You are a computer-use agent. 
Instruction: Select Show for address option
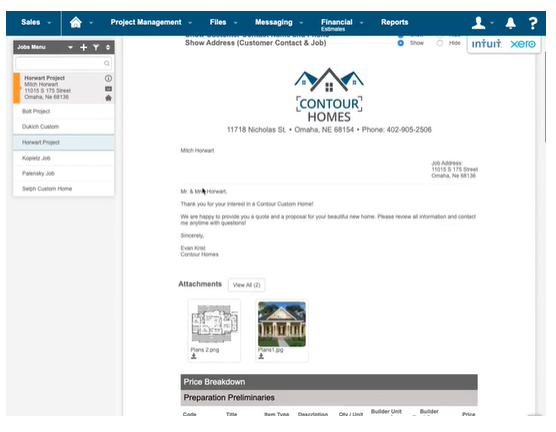coord(401,43)
